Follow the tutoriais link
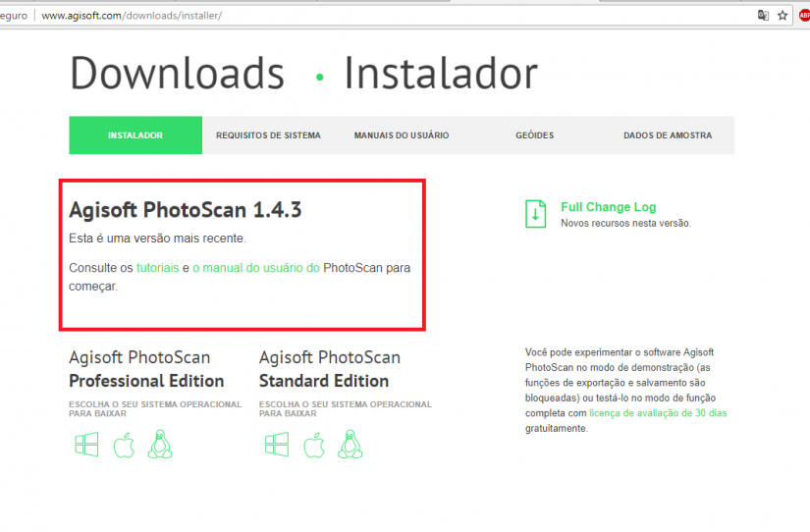This screenshot has height=532, width=810. [x=157, y=268]
